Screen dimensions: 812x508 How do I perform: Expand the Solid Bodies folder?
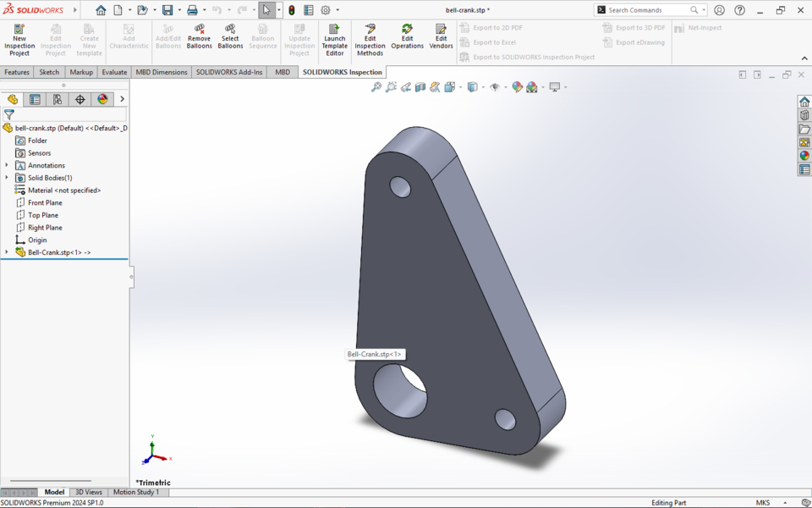pyautogui.click(x=7, y=178)
